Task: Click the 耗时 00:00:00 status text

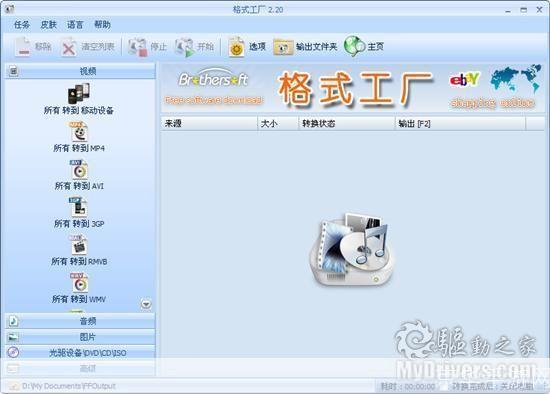Action: coord(408,387)
